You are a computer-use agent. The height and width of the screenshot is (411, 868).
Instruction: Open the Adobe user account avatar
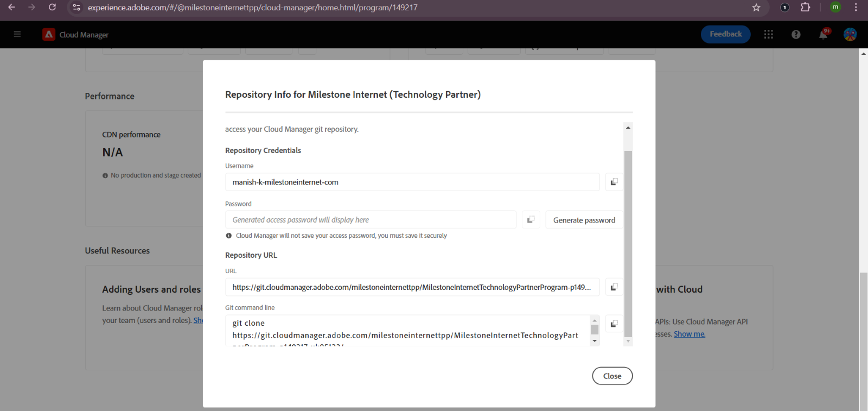(850, 34)
